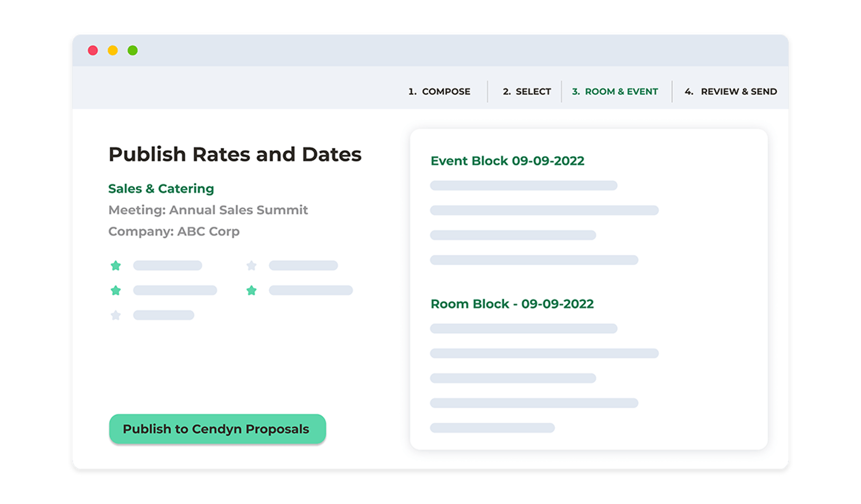Click Meeting: Annual Sales Summit text
The image size is (861, 504).
(208, 210)
